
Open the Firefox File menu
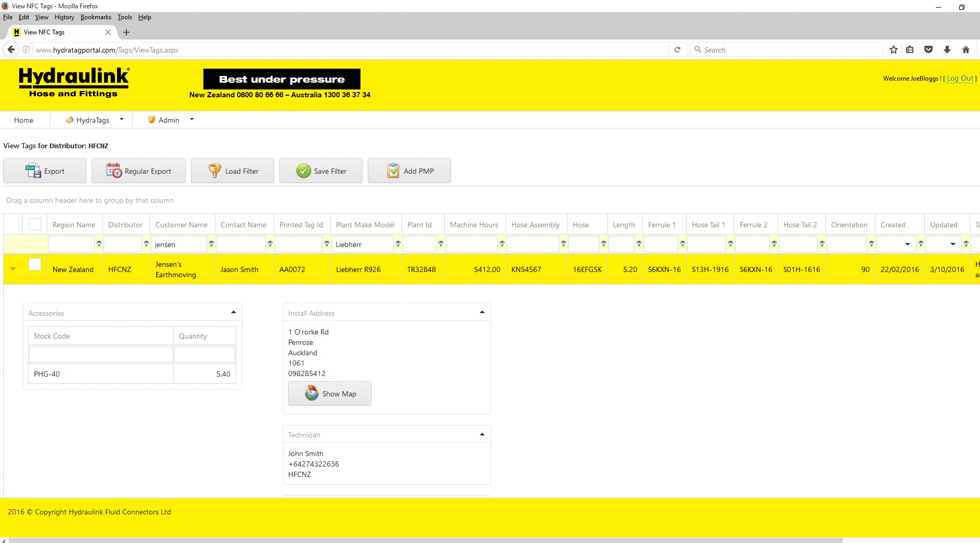[x=7, y=17]
